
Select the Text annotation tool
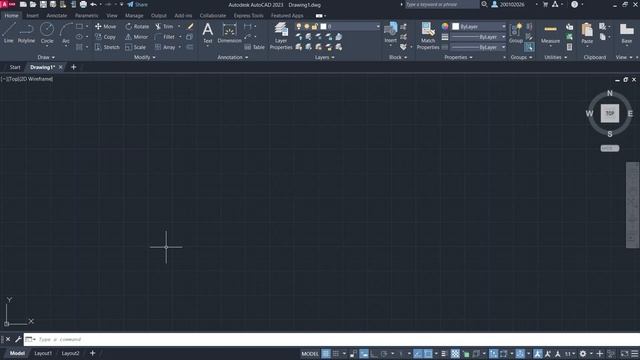click(208, 33)
